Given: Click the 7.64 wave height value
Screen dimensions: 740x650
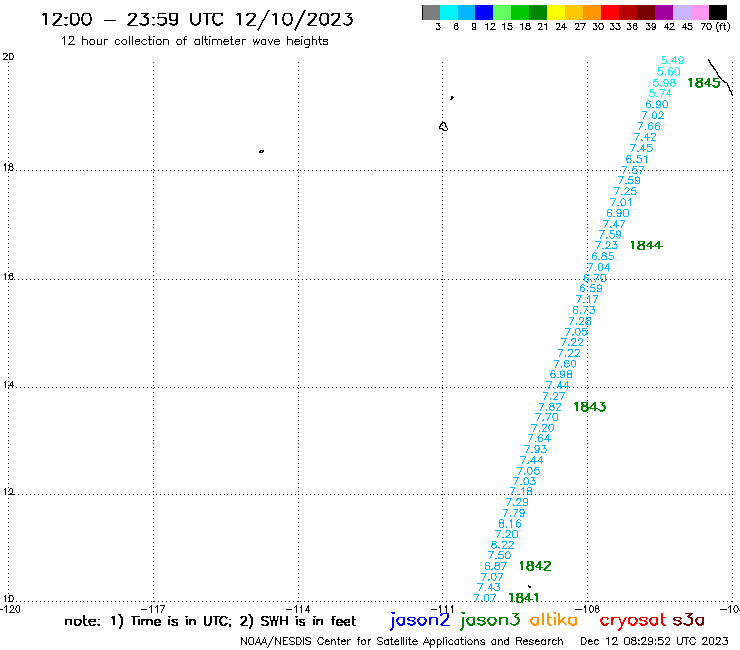Looking at the screenshot, I should pos(539,439).
